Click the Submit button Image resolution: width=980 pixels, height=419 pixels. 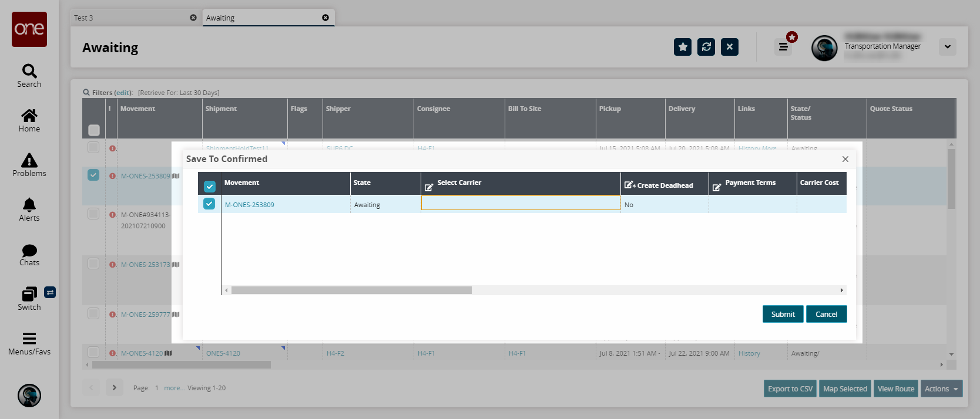pos(783,314)
